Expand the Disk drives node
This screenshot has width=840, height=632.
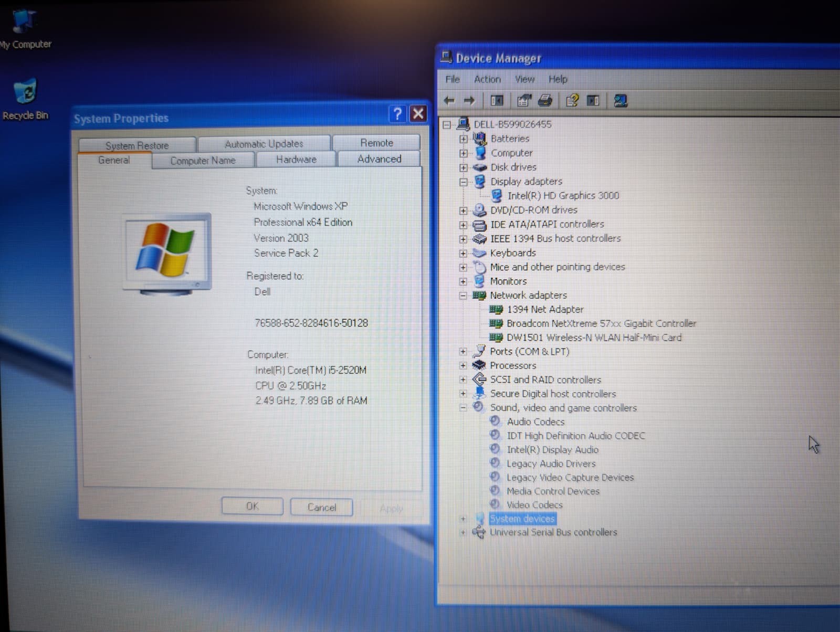click(x=463, y=168)
